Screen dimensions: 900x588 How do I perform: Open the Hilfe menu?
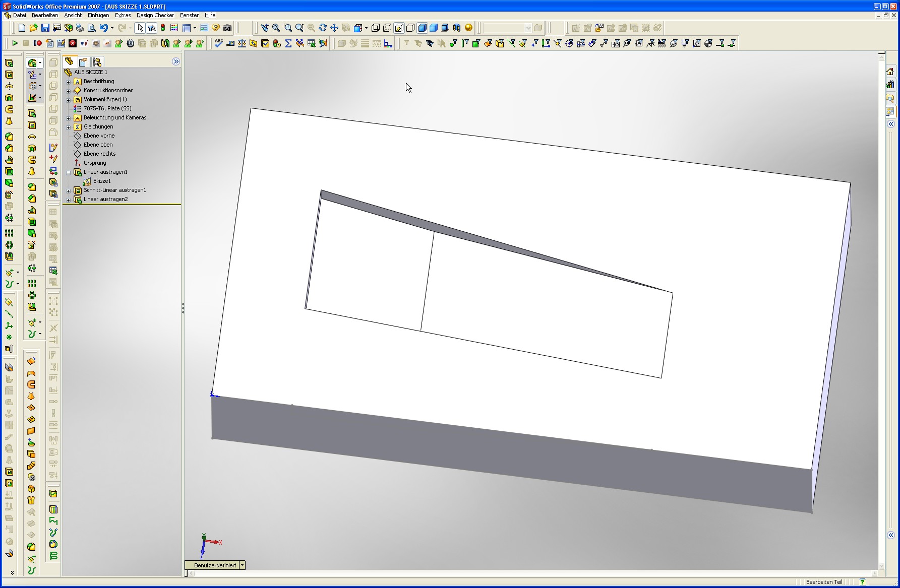[x=210, y=15]
